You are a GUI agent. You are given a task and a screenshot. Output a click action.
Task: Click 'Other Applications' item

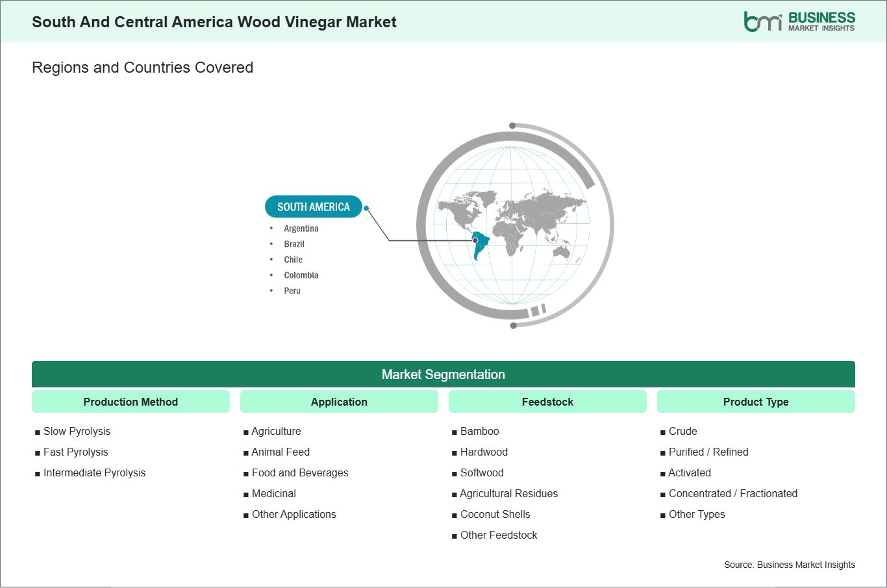click(294, 514)
